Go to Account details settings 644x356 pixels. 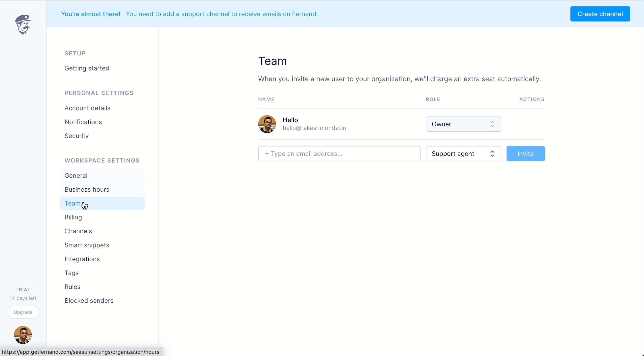[87, 108]
